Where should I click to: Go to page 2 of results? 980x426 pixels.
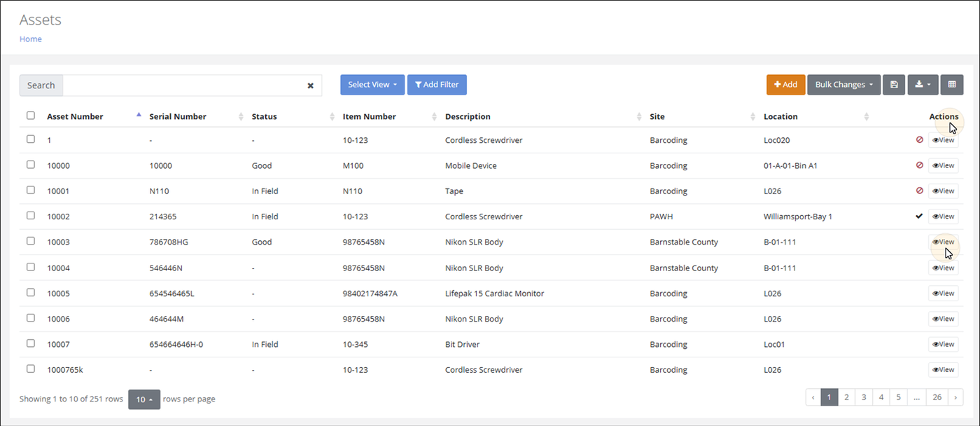coord(846,397)
